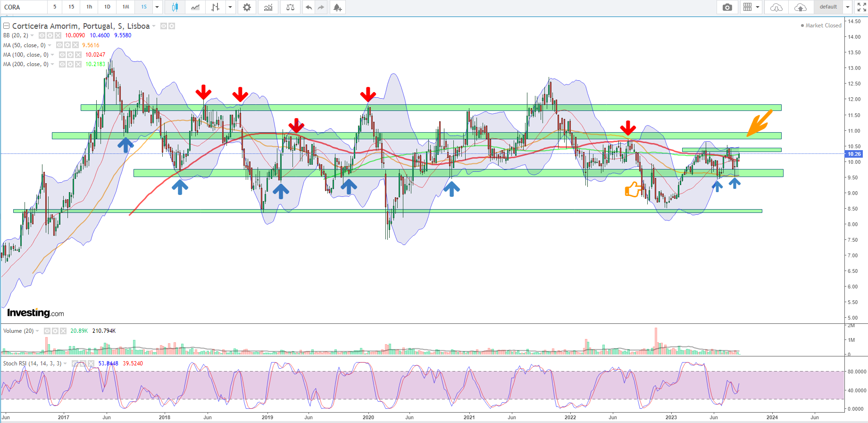Viewport: 868px width, 423px height.
Task: Expand the timeframe dropdown arrow after 1S
Action: pyautogui.click(x=157, y=7)
